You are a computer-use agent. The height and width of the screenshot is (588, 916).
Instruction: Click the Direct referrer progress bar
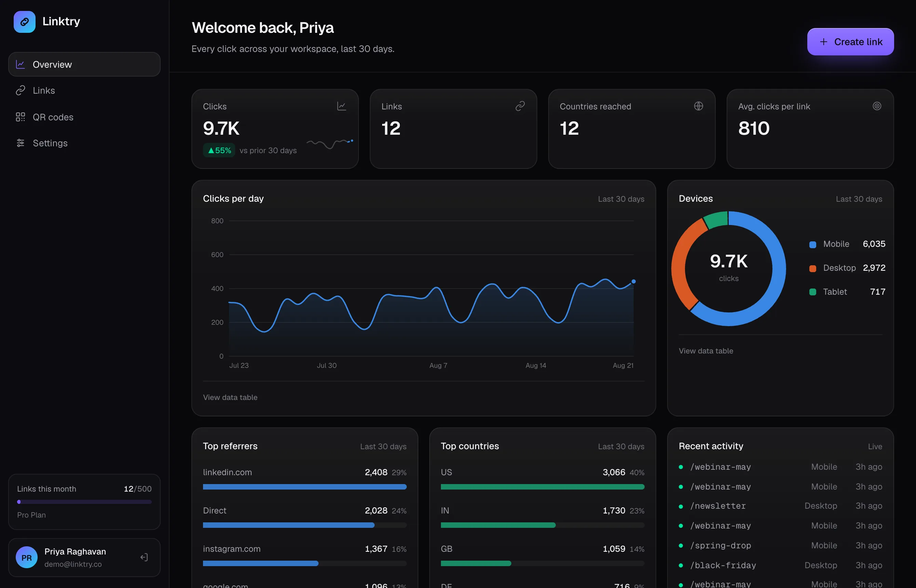(305, 525)
